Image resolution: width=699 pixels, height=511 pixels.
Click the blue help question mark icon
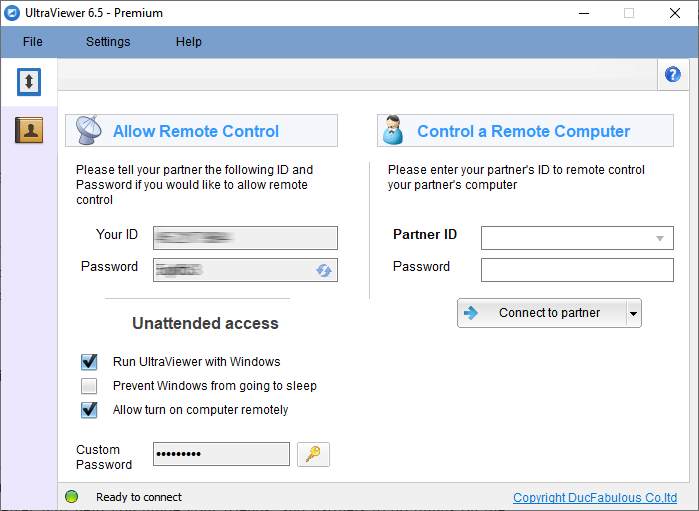click(x=672, y=74)
